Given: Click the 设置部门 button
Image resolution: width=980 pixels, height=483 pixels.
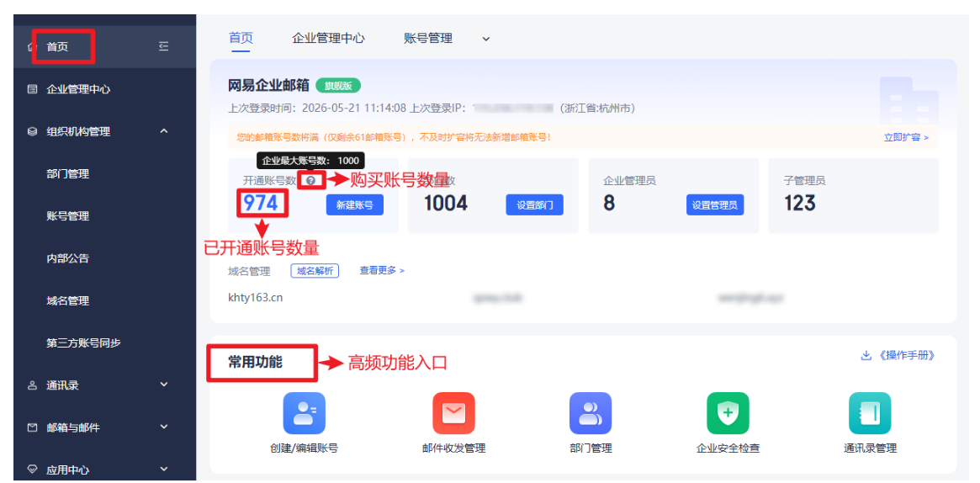Looking at the screenshot, I should tap(534, 205).
